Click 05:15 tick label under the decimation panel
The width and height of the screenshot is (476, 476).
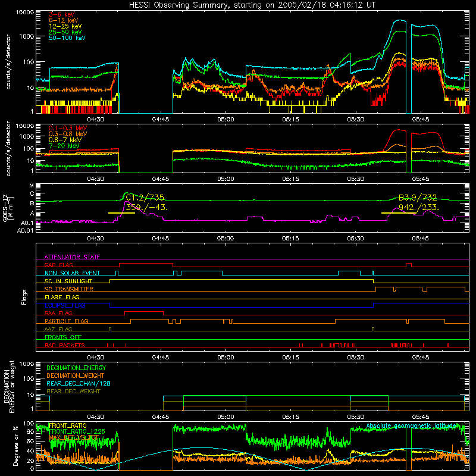pyautogui.click(x=290, y=417)
